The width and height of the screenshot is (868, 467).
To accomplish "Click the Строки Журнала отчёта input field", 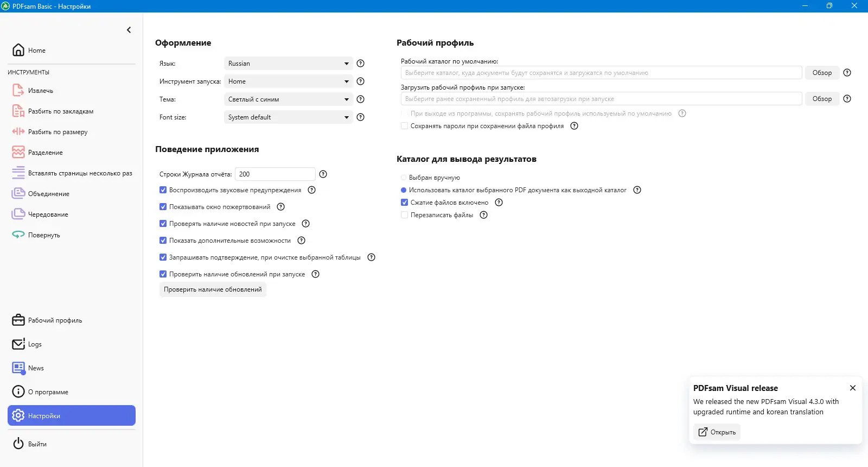I will (x=275, y=174).
